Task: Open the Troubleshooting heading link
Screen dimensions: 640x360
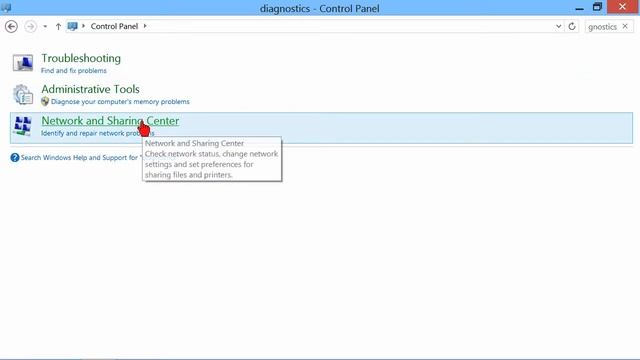Action: (81, 58)
